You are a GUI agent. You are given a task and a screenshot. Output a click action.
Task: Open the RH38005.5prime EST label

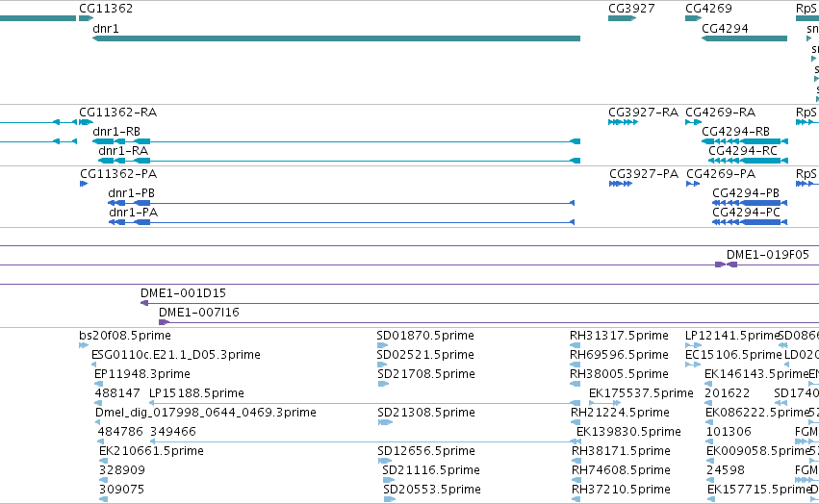click(x=619, y=374)
